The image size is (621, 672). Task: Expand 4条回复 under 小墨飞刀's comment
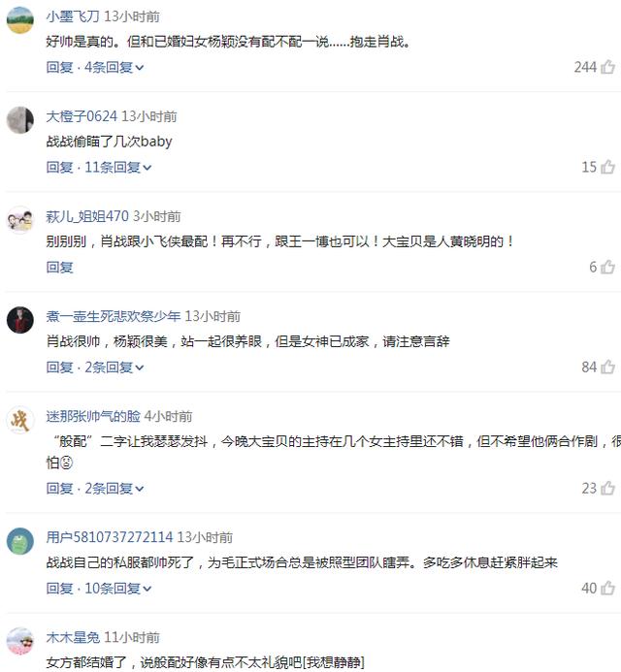pos(114,68)
